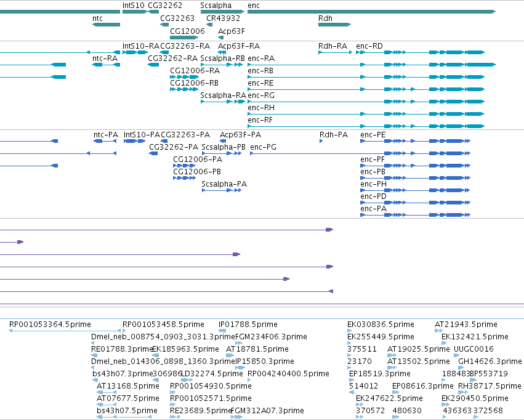Viewport: 524px width, 420px height.
Task: Select the enc-RD transcript label
Action: (x=369, y=46)
